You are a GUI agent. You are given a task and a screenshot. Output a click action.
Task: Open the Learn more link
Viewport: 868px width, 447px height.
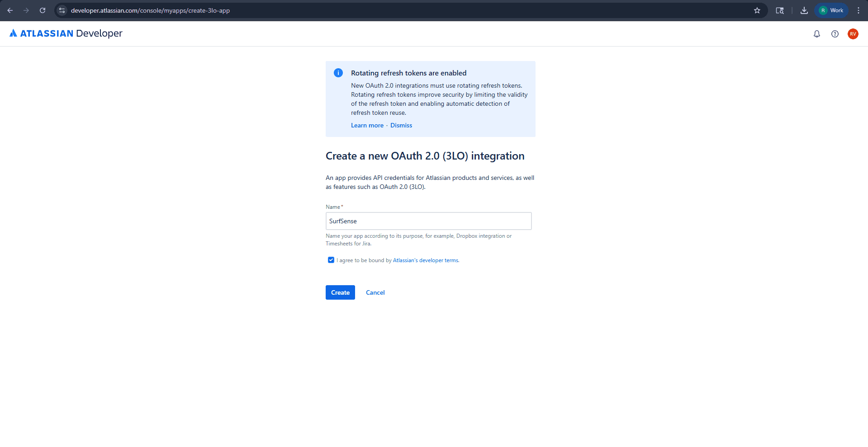pos(367,125)
